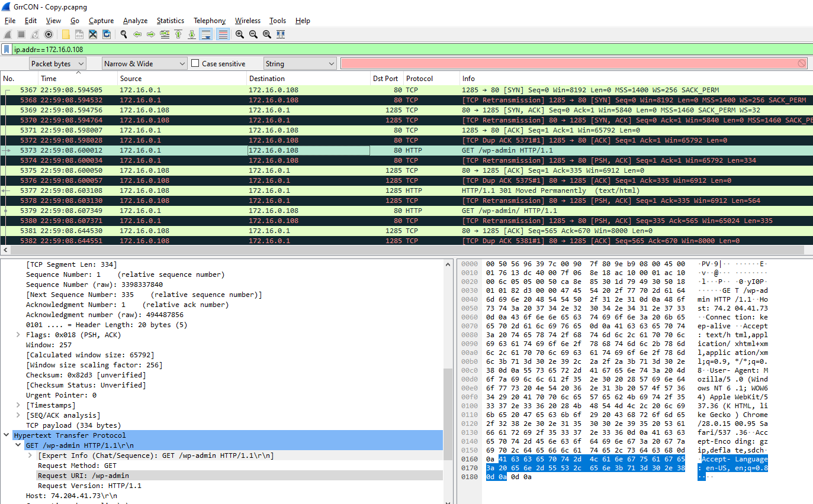Reload the capture file from the toolbar
Viewport: 813px width, 504px height.
(107, 34)
